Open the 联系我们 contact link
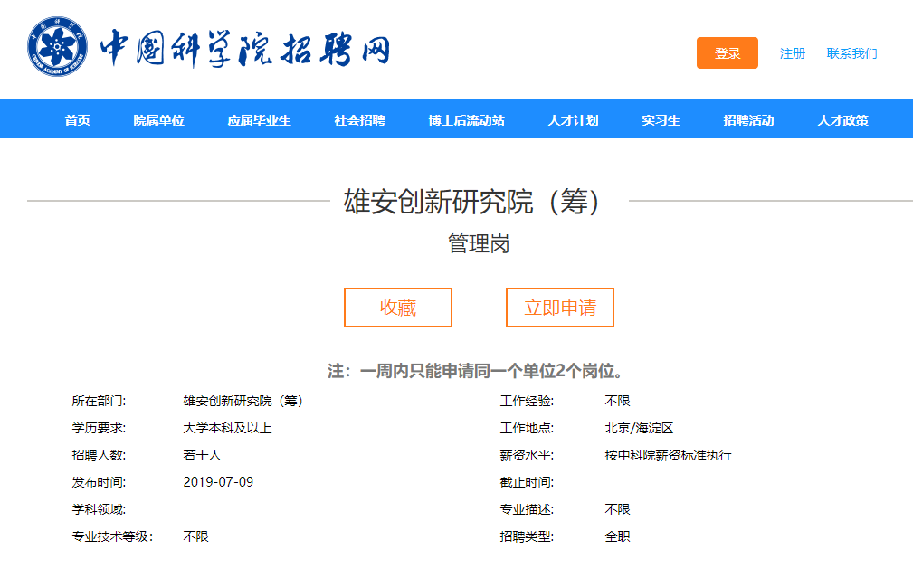Screen dimensions: 913x588 [x=851, y=53]
